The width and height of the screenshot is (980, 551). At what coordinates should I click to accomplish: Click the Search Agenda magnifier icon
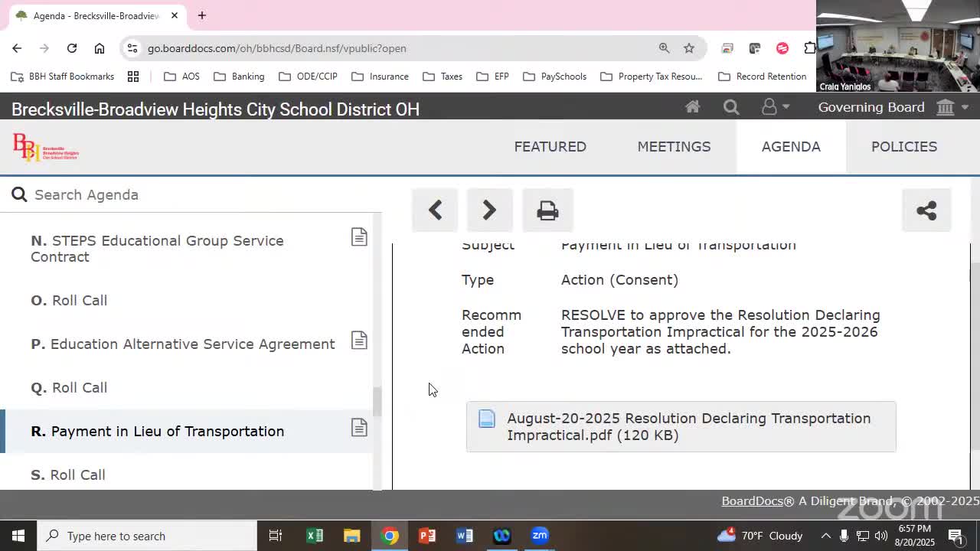coord(19,194)
